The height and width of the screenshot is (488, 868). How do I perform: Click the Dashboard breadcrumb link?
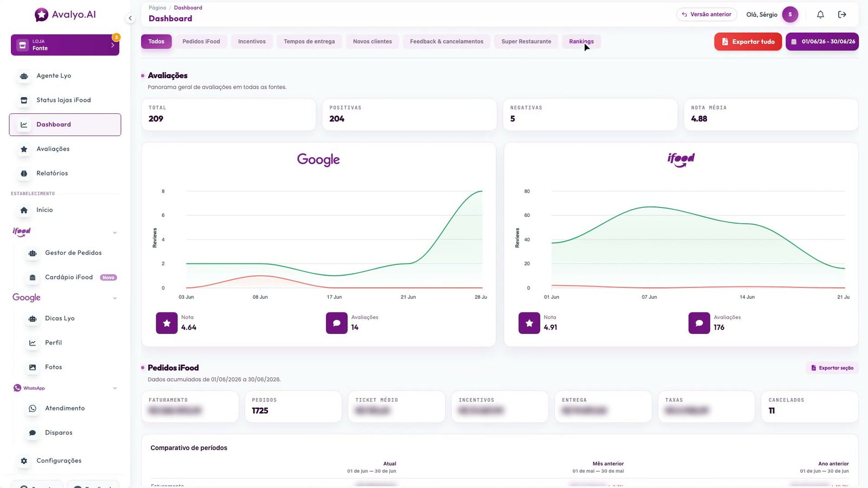point(188,8)
